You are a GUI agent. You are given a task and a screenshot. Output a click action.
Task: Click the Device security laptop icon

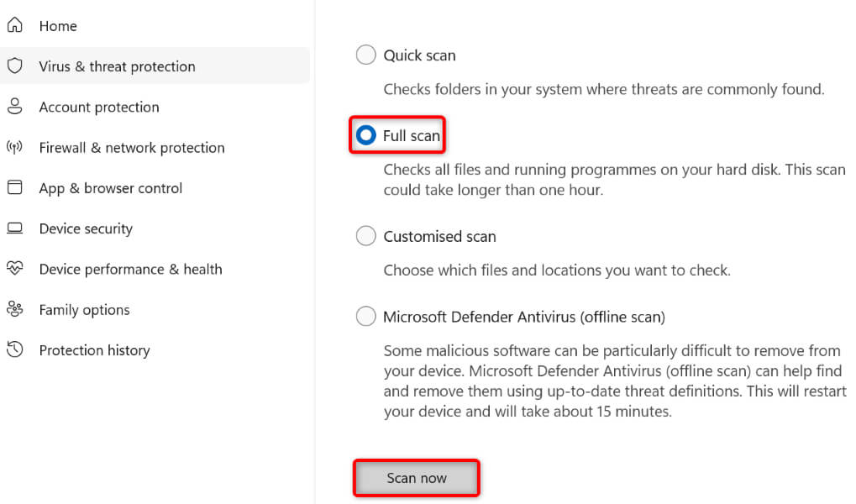(x=14, y=228)
